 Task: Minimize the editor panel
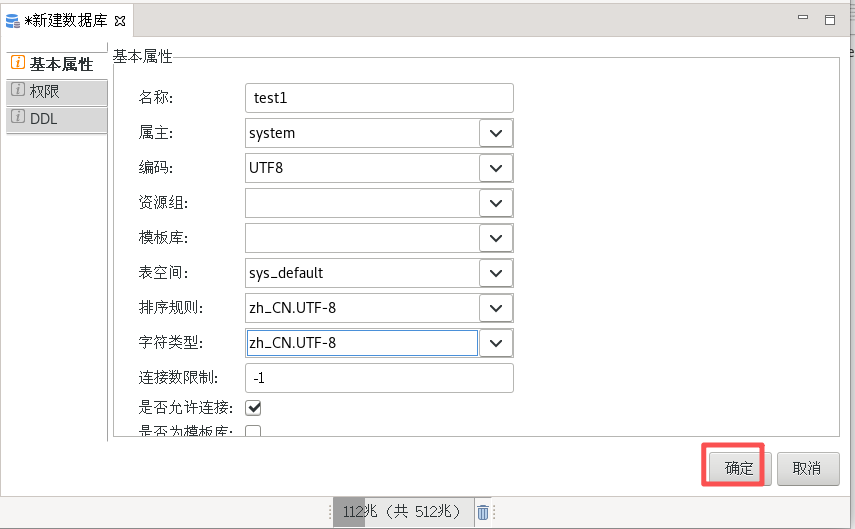pos(802,19)
